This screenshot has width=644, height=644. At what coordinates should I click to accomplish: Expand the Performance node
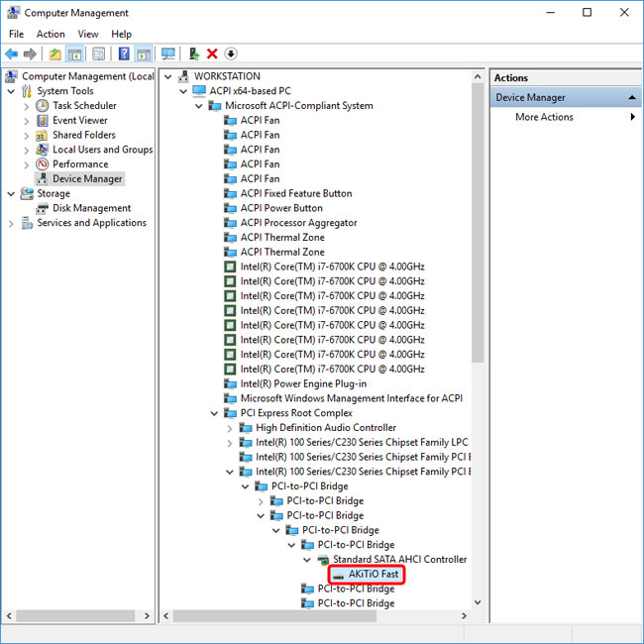point(27,165)
